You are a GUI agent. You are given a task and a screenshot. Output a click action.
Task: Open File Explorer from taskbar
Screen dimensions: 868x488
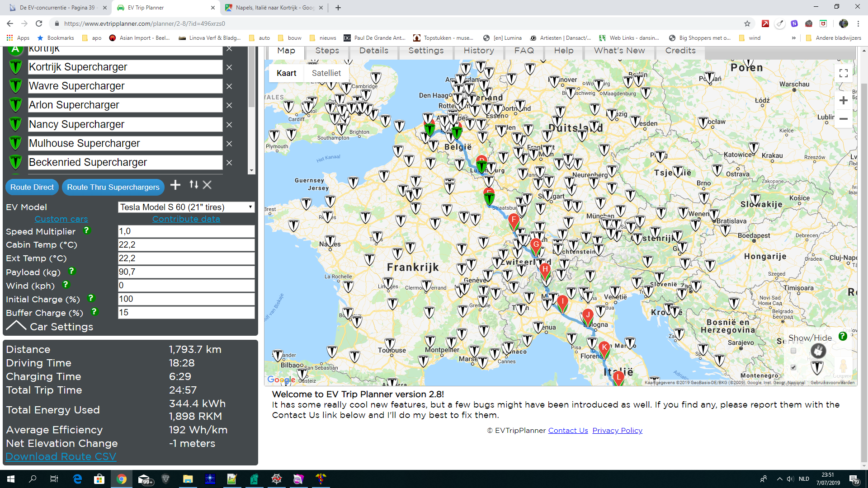tap(188, 479)
